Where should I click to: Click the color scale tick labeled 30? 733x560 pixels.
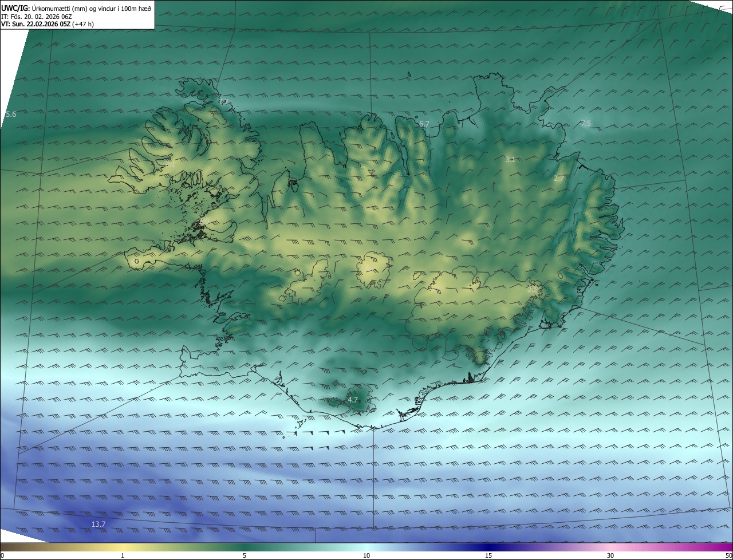(610, 555)
